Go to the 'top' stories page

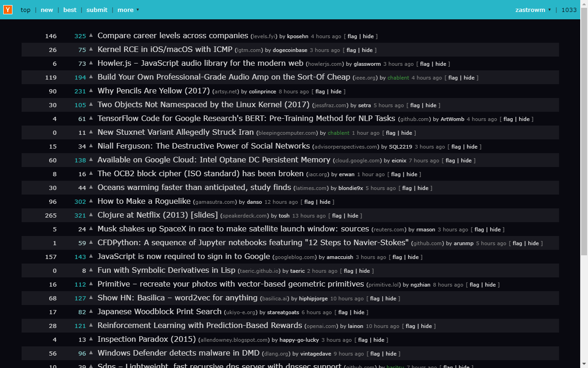pyautogui.click(x=26, y=10)
